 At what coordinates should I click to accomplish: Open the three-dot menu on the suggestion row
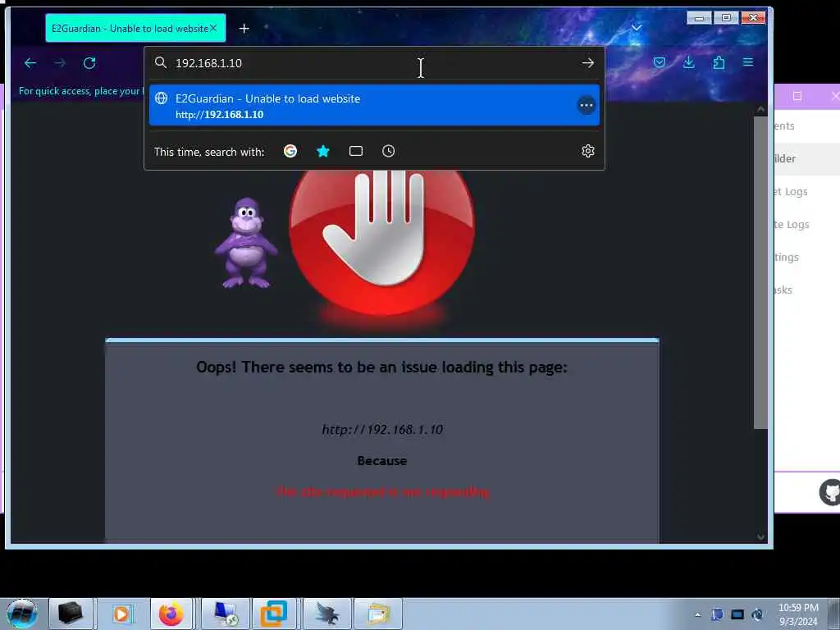pos(586,105)
